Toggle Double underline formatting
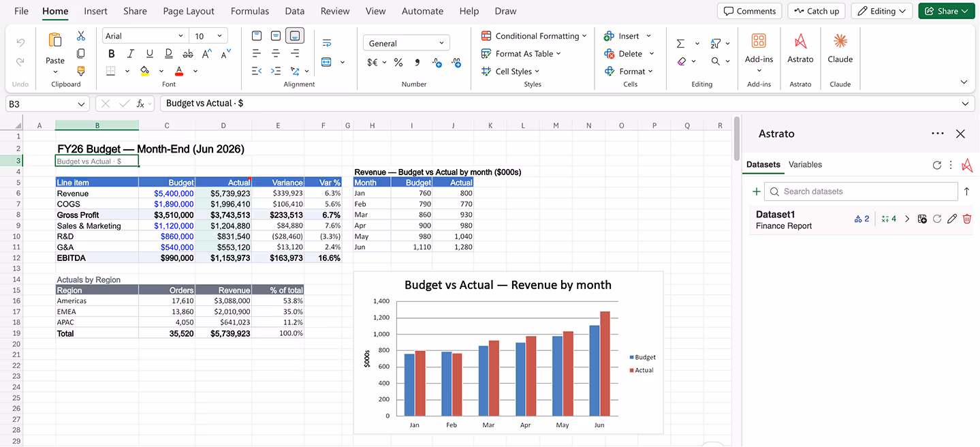Viewport: 980px width, 447px height. [x=169, y=54]
